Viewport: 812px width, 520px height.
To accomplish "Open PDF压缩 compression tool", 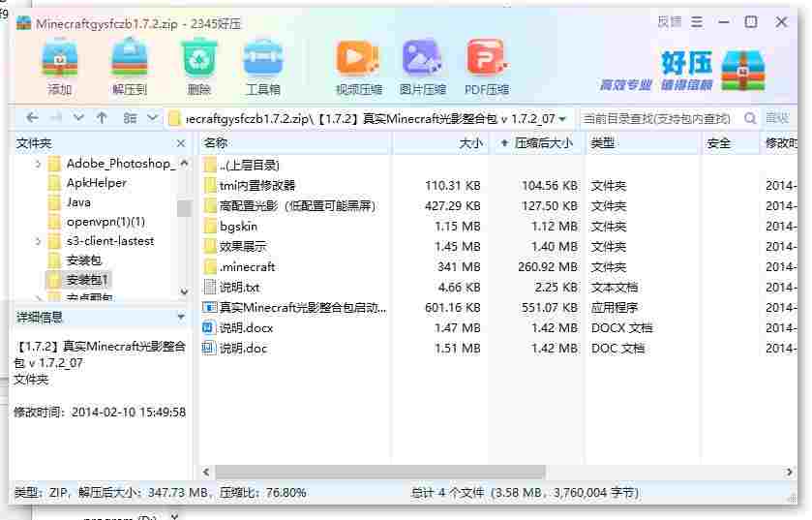I will [486, 58].
